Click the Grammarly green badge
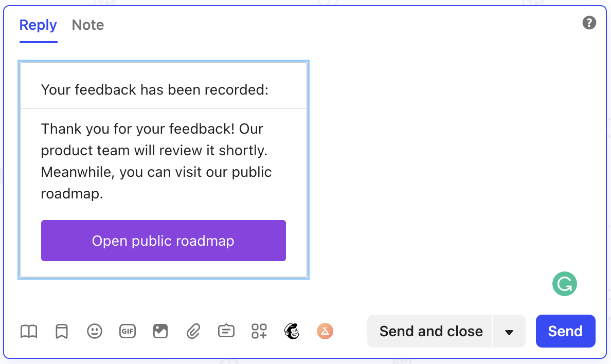Viewport: 611px width, 364px height. pyautogui.click(x=564, y=284)
